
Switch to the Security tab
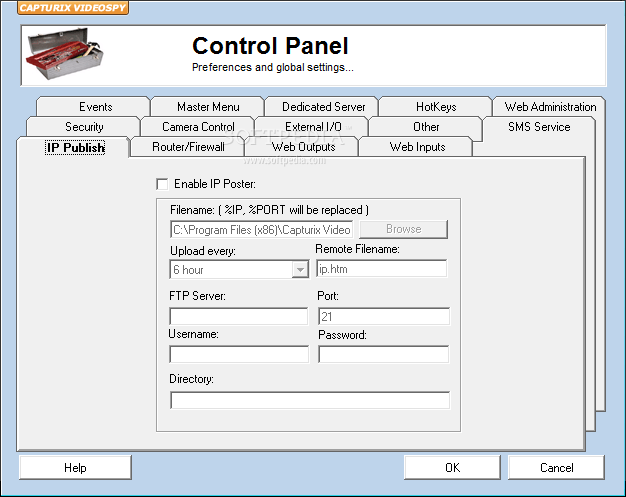click(83, 127)
